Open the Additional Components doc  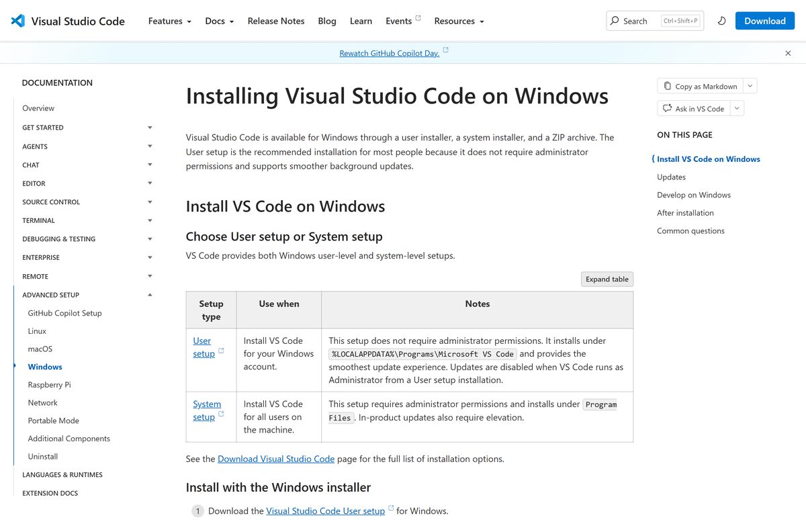(69, 439)
